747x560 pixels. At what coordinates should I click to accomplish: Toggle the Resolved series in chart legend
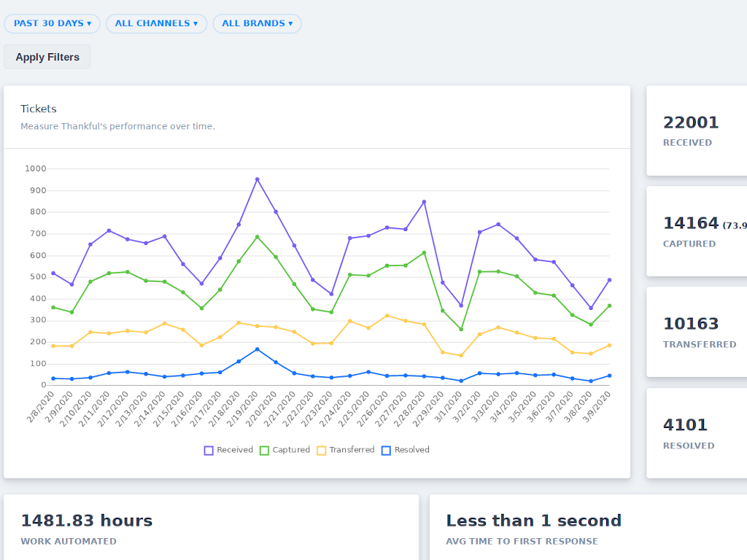(412, 450)
